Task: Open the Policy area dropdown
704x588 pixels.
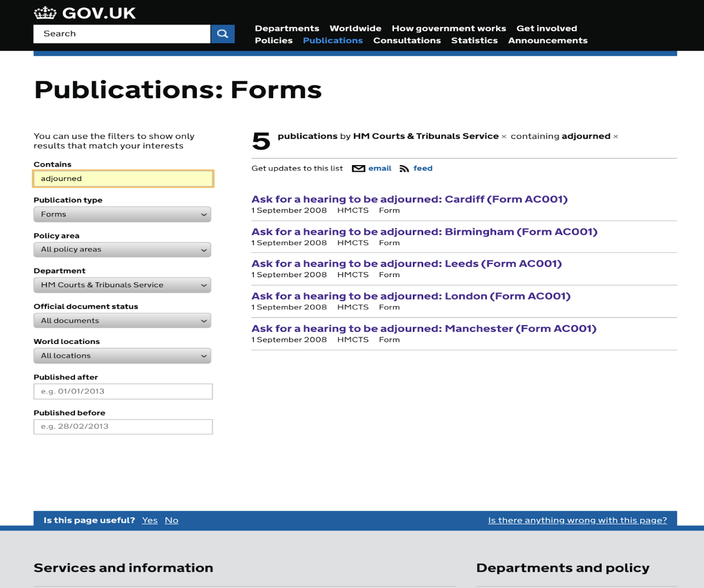Action: tap(122, 250)
